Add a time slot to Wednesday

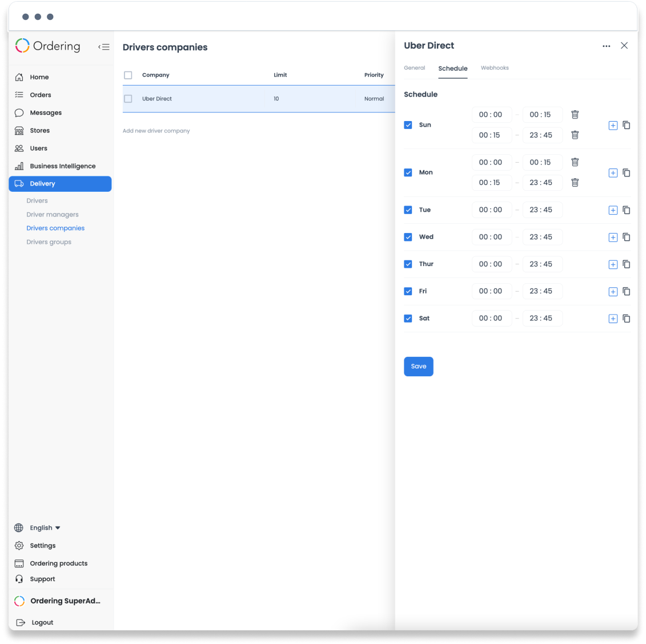coord(613,238)
